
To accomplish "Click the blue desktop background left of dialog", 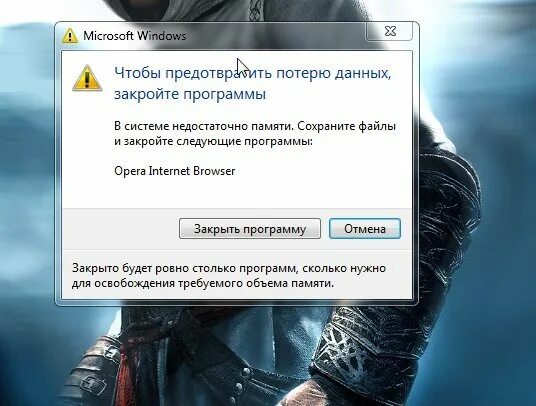I will pos(26,154).
